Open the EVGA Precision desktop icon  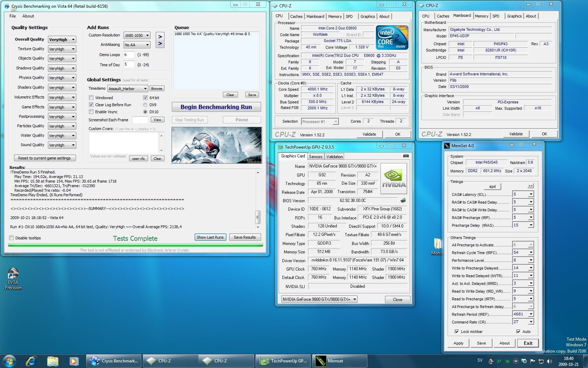point(13,278)
